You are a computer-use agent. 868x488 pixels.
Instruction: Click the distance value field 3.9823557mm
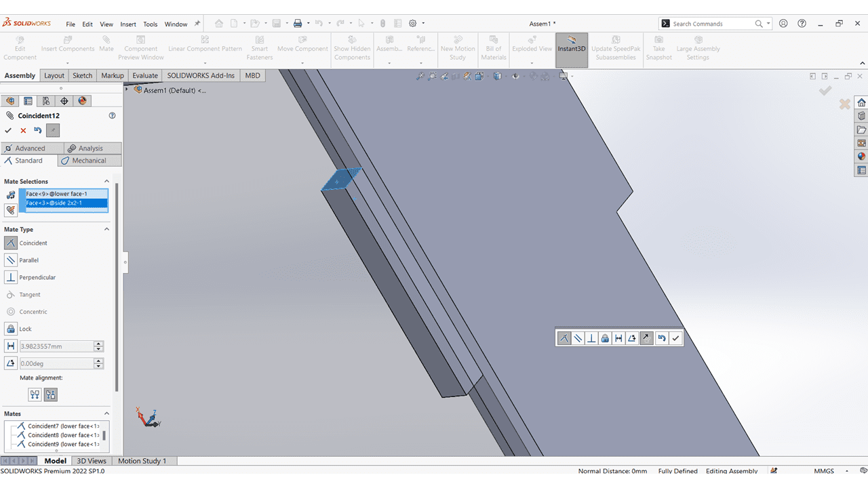(x=56, y=346)
